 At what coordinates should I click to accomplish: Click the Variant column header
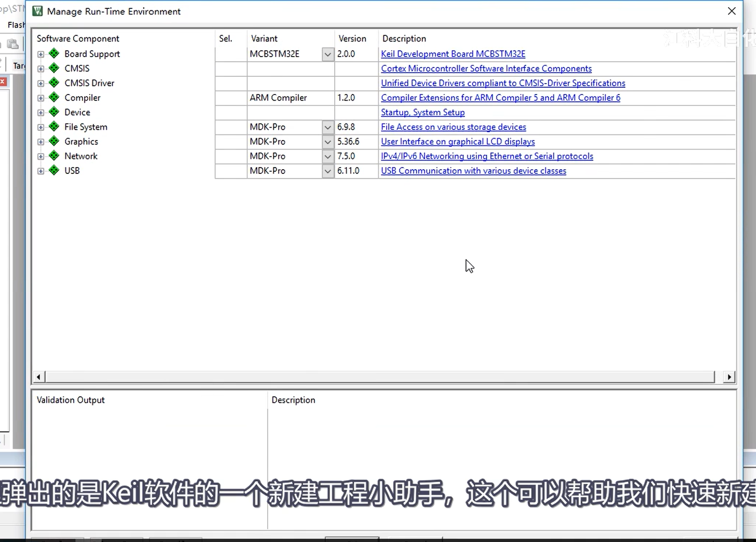click(264, 38)
